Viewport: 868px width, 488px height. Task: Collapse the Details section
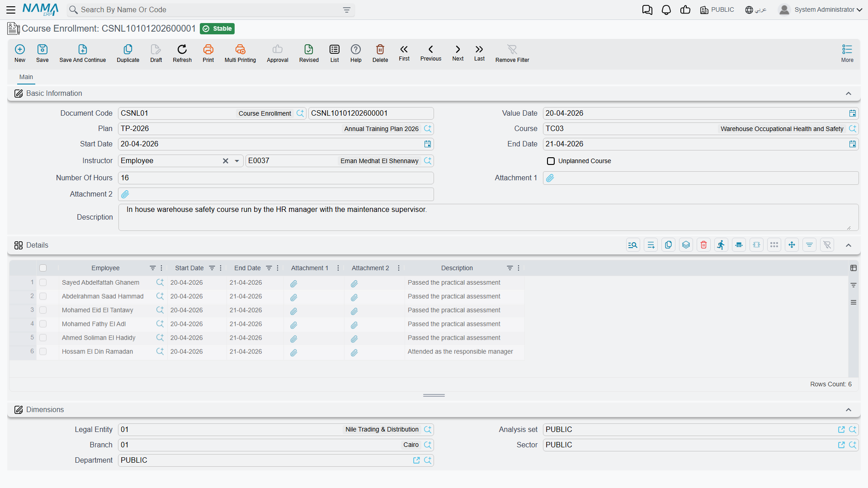[849, 245]
